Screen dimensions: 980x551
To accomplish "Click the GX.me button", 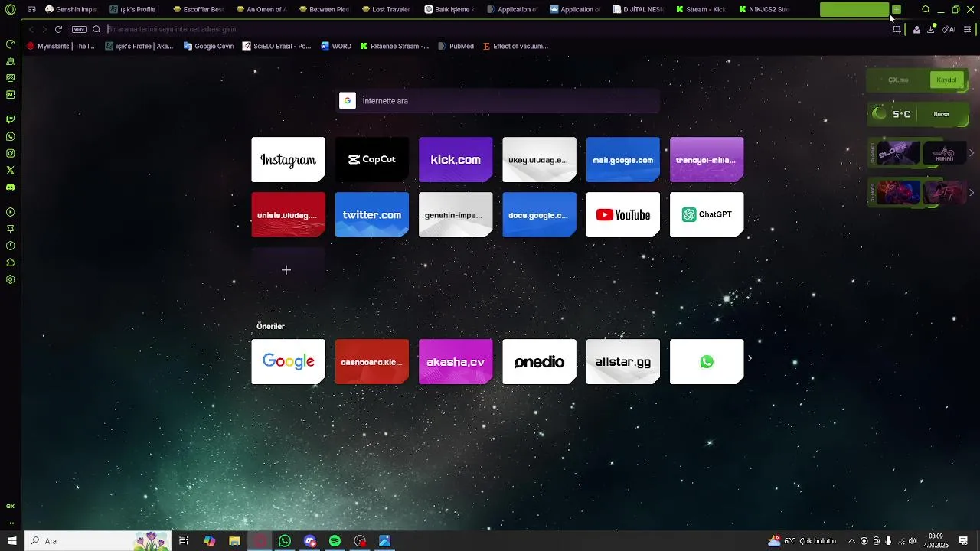I will pyautogui.click(x=898, y=80).
